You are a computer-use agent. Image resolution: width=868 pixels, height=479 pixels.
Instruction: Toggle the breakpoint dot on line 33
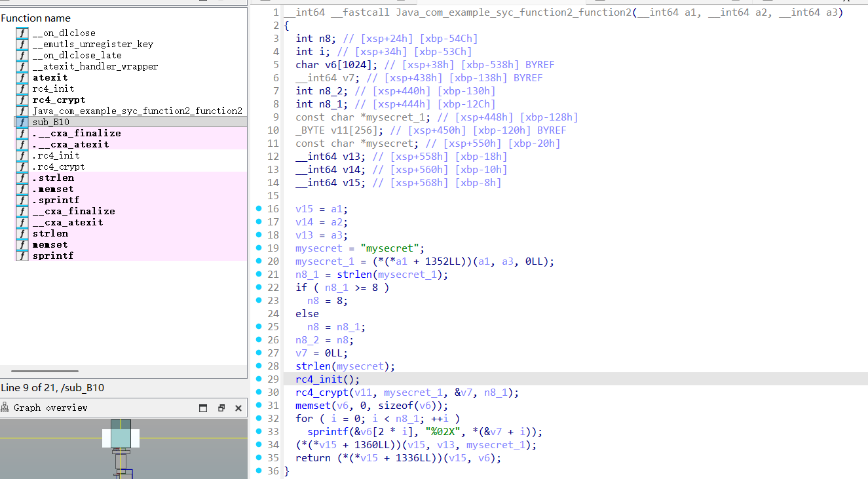coord(258,431)
